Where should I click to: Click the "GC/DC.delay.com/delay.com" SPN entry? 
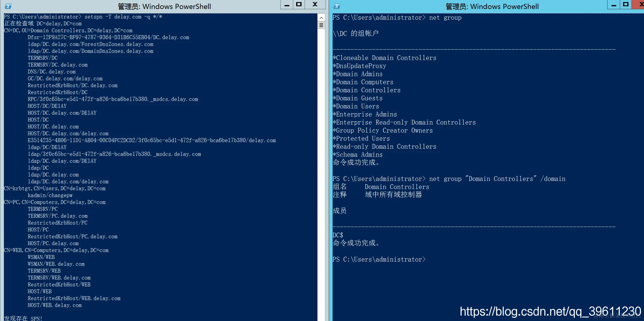65,79
